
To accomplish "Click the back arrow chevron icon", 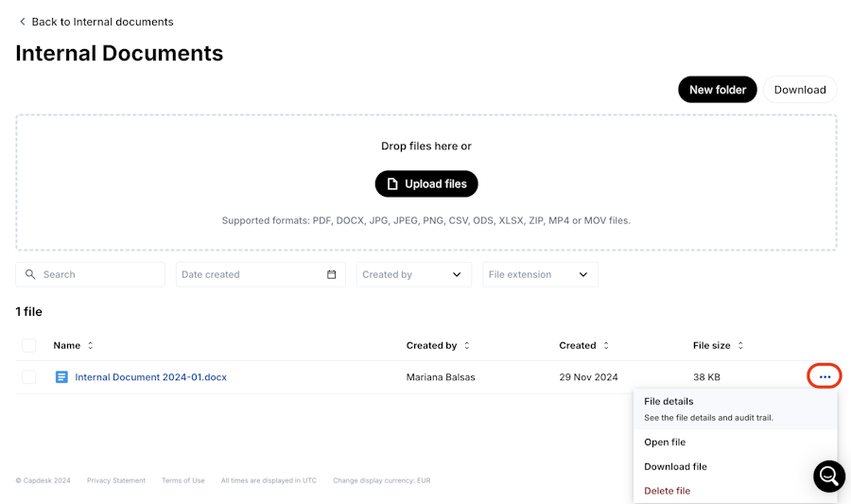I will tap(23, 22).
